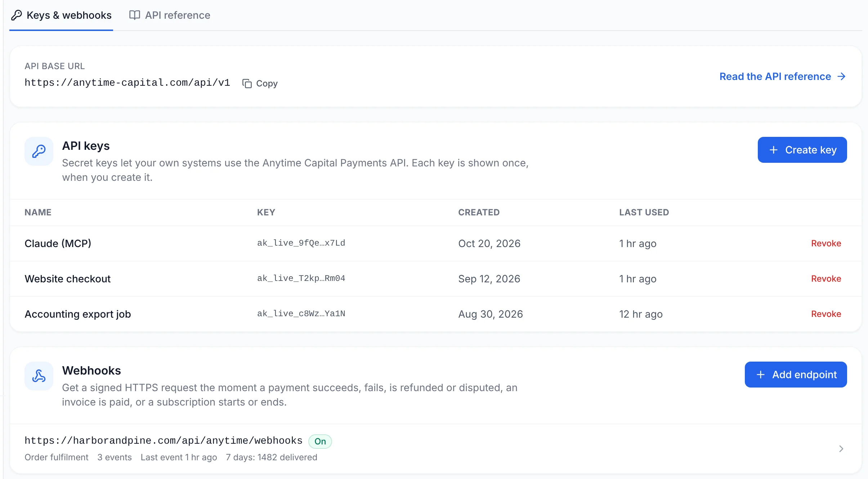Add a new webhook endpoint
This screenshot has height=479, width=868.
point(796,375)
